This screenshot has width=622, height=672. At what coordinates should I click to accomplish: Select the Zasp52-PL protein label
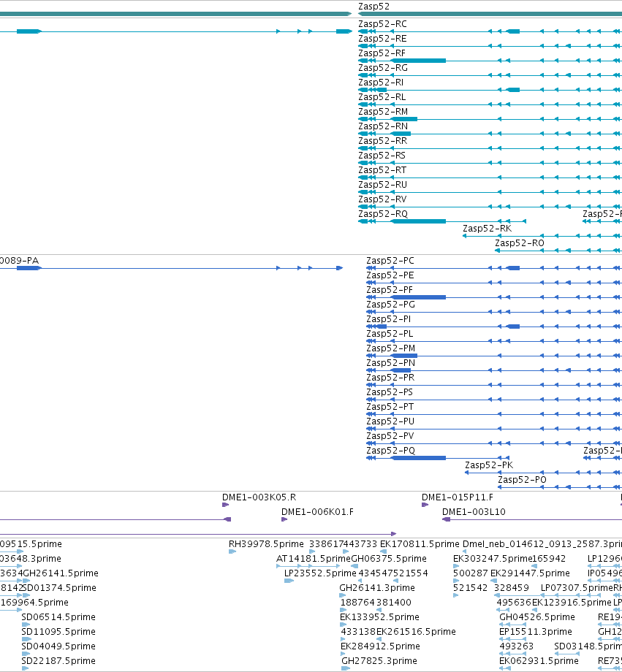390,333
